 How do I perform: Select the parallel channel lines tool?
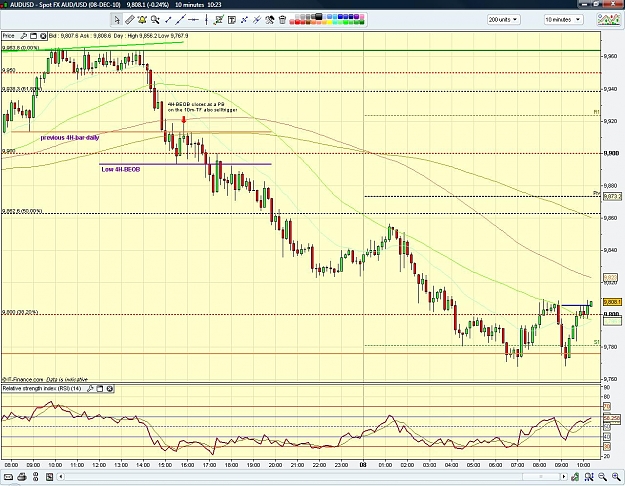257,20
